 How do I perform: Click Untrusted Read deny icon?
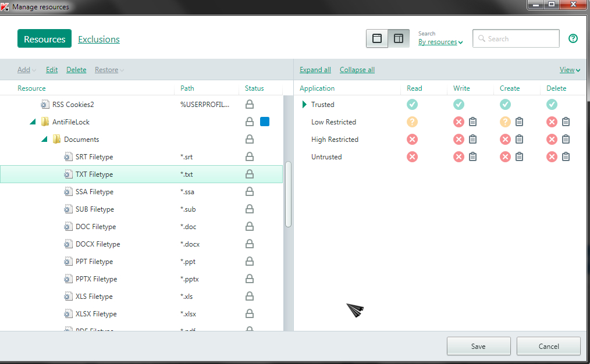tap(413, 157)
